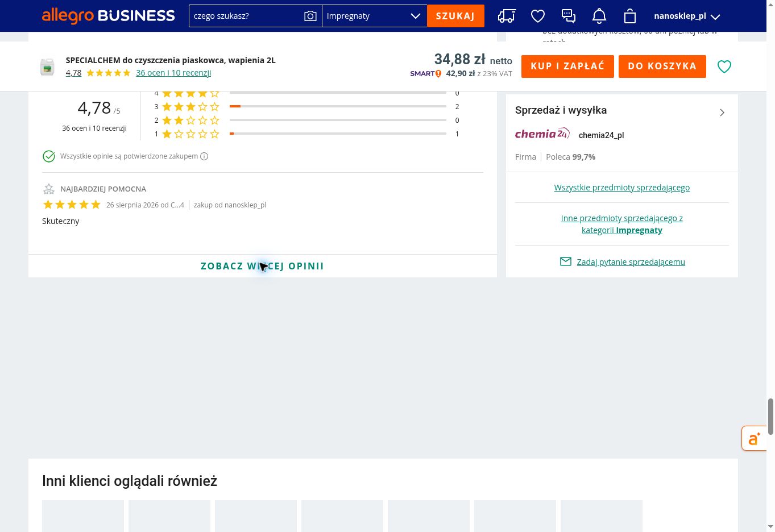The width and height of the screenshot is (775, 532).
Task: Open '36 ocen i 10 recenzji' link
Action: click(x=173, y=73)
